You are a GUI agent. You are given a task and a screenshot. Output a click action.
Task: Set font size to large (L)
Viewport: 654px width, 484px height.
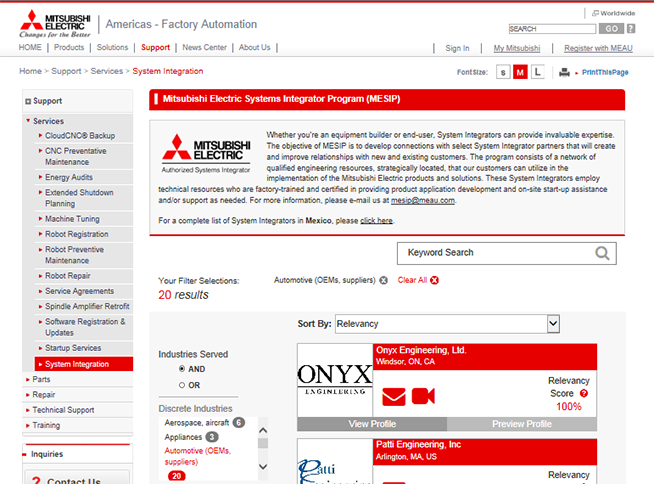[x=537, y=72]
